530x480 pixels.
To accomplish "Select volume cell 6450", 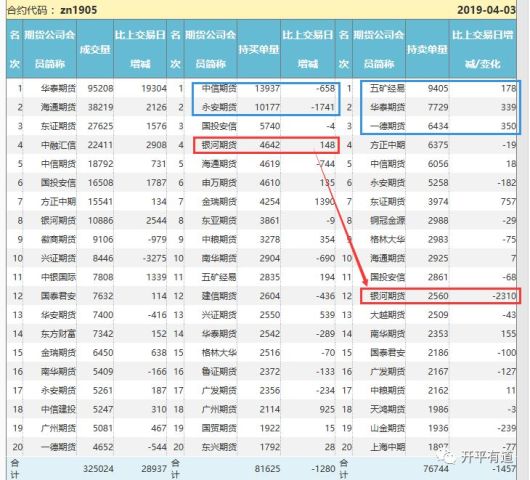I will [x=103, y=353].
